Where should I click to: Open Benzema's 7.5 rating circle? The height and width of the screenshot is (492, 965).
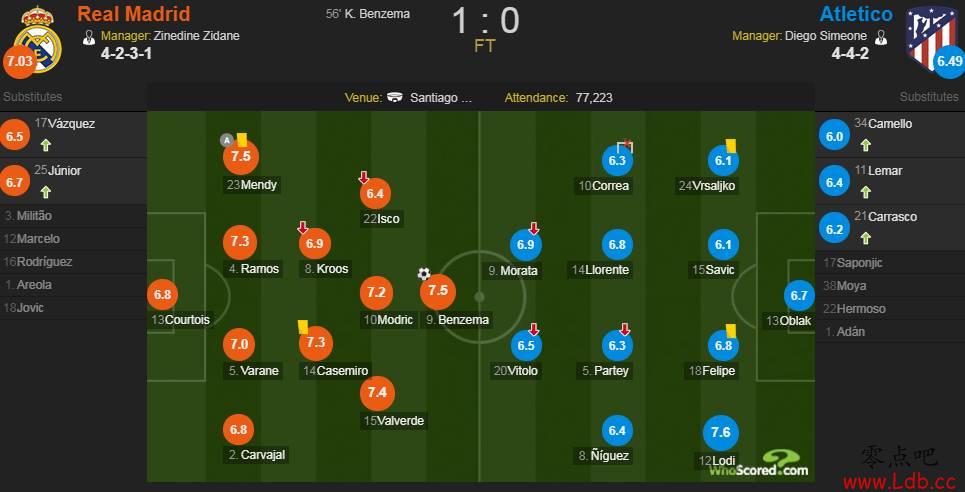click(x=438, y=291)
